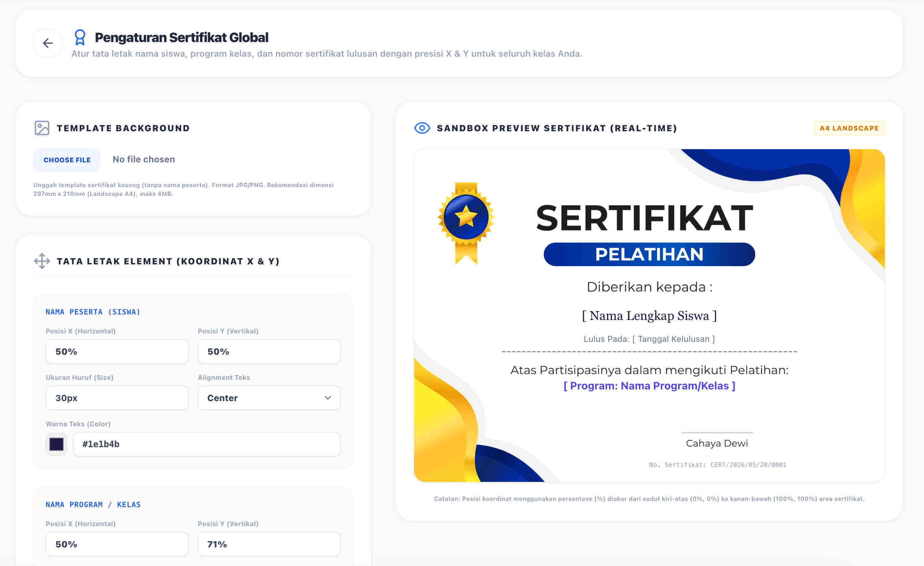
Task: Click the image icon next to Template Background
Action: (42, 128)
